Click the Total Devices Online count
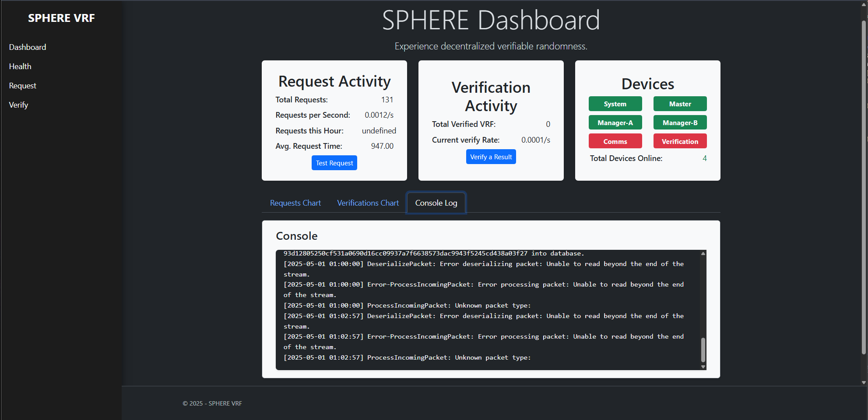 [x=705, y=158]
